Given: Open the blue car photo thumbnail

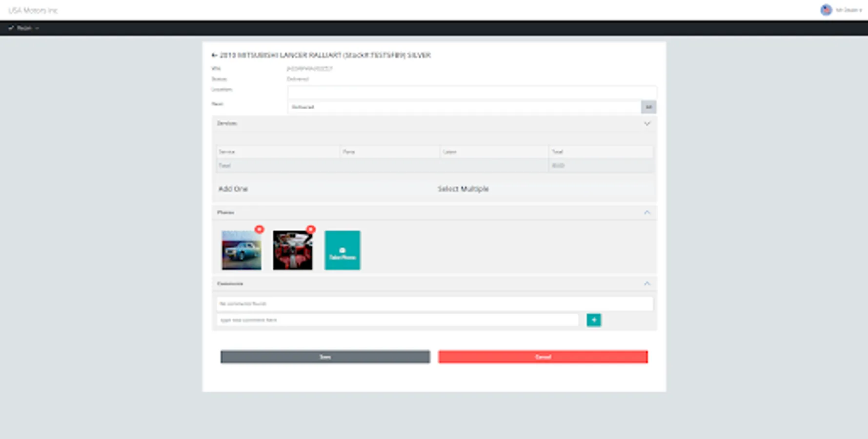Looking at the screenshot, I should pos(242,250).
